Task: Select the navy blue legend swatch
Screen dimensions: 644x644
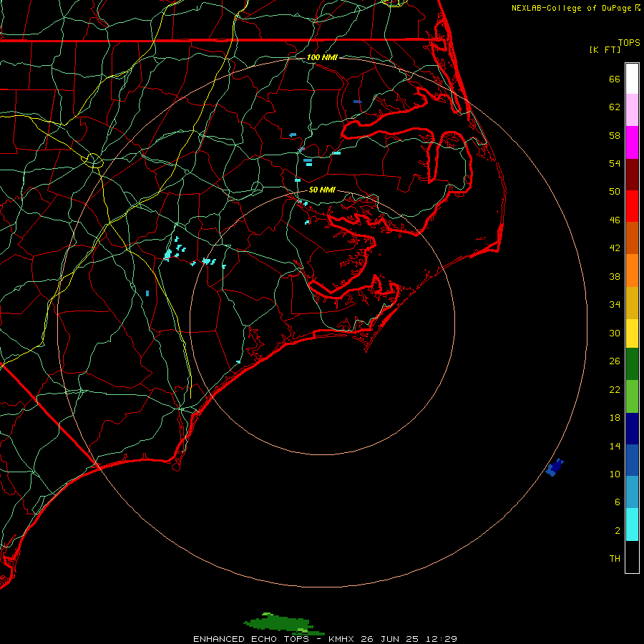Action: (632, 429)
